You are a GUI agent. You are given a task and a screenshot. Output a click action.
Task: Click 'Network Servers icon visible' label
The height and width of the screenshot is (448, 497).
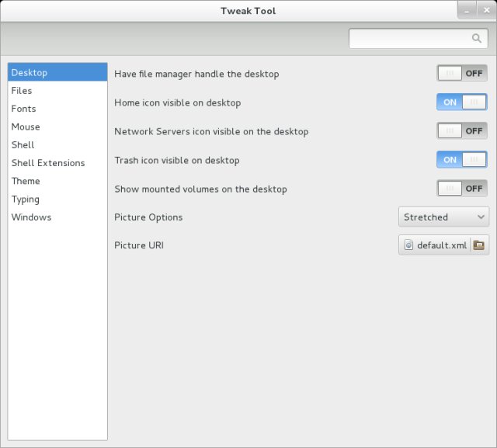point(211,131)
